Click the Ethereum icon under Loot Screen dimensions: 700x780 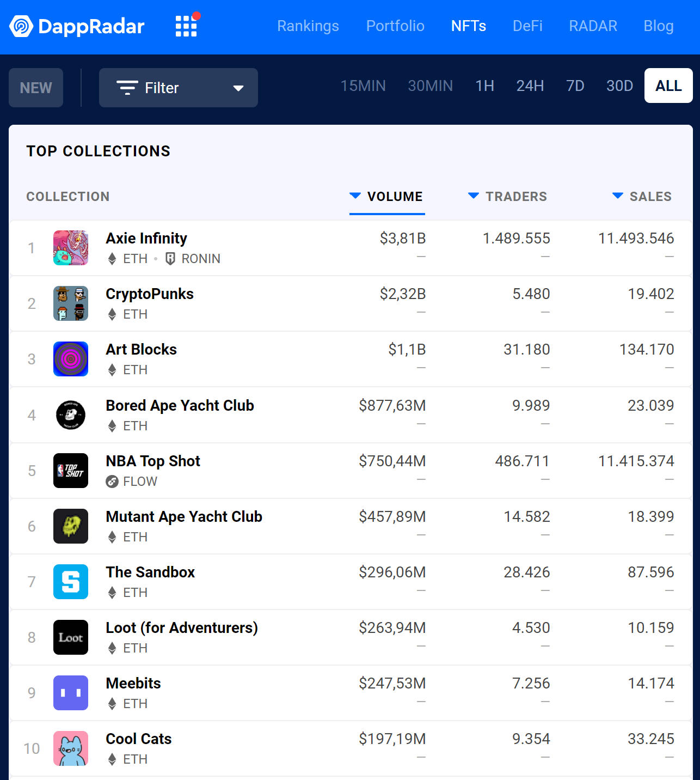point(112,648)
